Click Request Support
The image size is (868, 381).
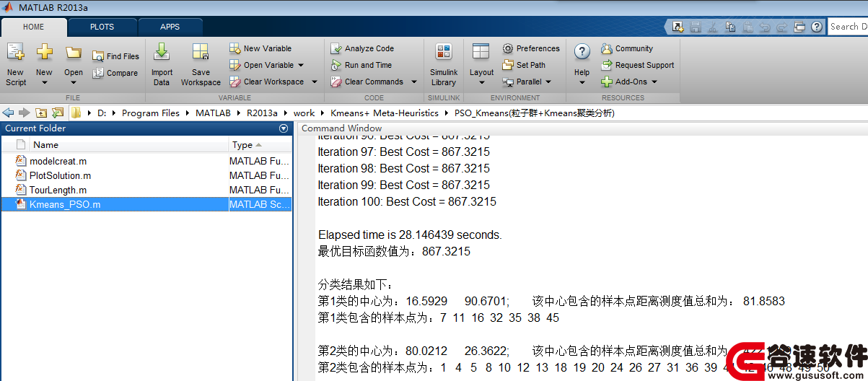point(638,65)
